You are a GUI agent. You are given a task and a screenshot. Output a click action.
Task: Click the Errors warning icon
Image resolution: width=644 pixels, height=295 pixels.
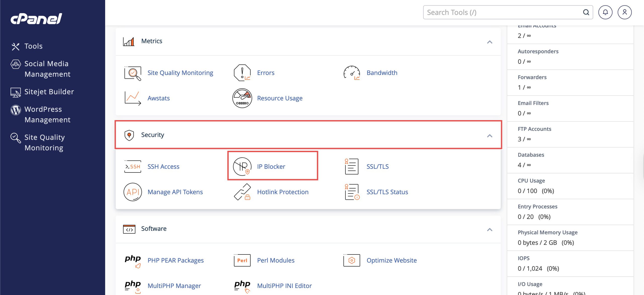(x=242, y=73)
